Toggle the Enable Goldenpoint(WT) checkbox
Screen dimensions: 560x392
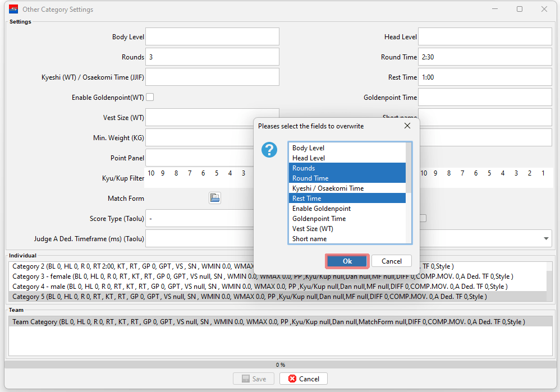point(150,97)
